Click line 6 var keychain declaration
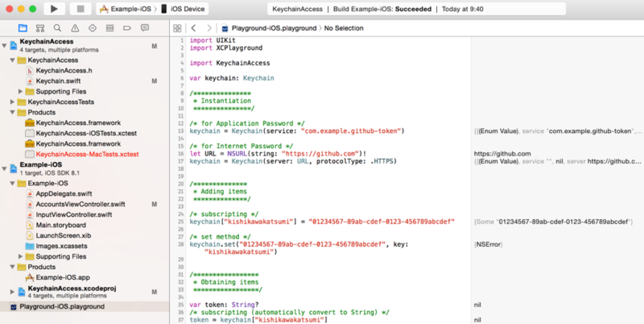Image resolution: width=644 pixels, height=324 pixels. [232, 78]
